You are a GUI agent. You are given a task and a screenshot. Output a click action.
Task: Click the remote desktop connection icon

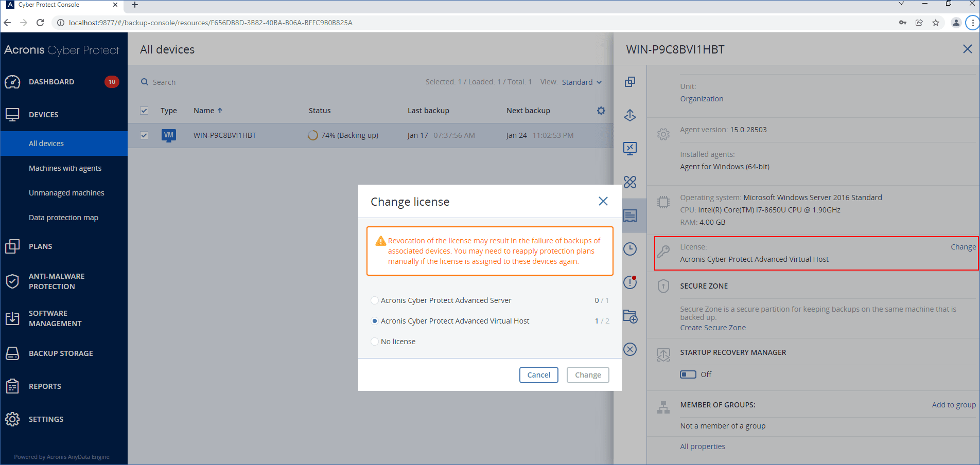coord(629,149)
